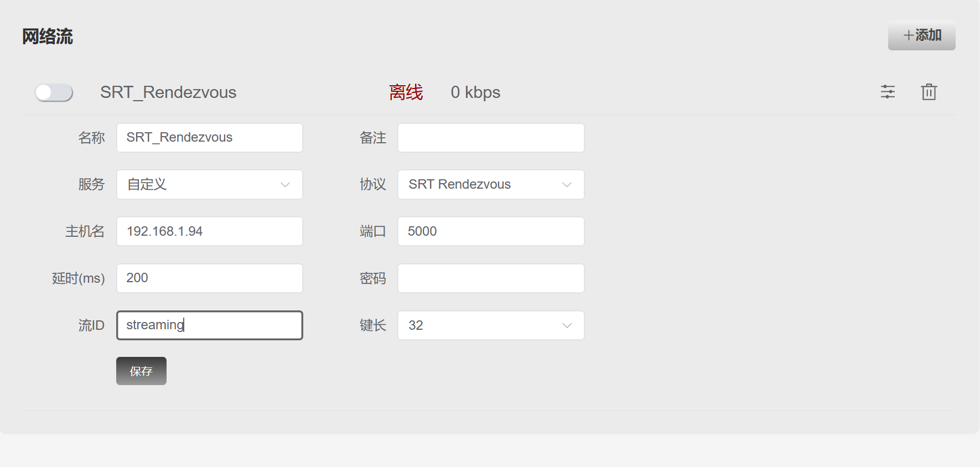Enable the SRT_Rendezvous stream switch
The height and width of the screenshot is (467, 980).
pos(54,92)
